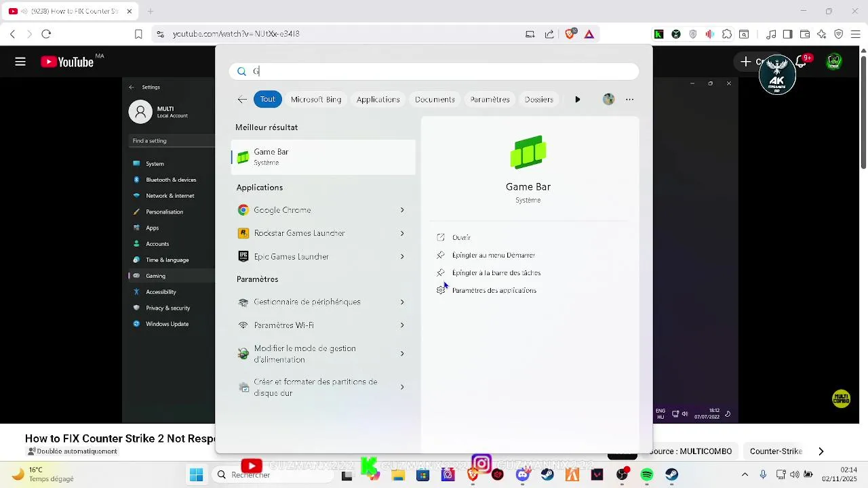
Task: Open search panel more options ellipsis
Action: point(629,99)
